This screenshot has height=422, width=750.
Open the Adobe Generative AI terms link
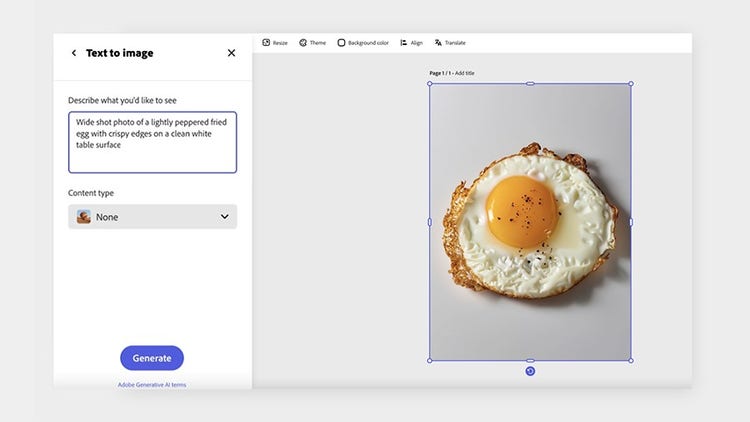click(x=152, y=385)
